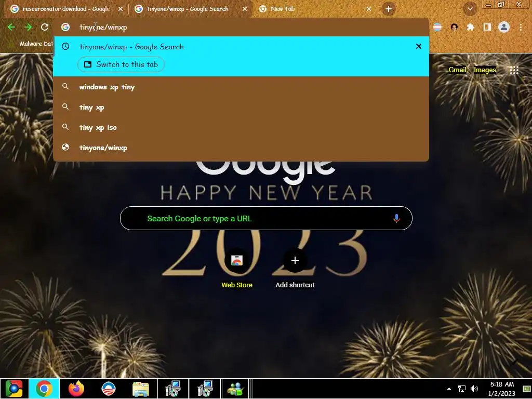Select the windows xp tiny suggestion

click(x=241, y=87)
